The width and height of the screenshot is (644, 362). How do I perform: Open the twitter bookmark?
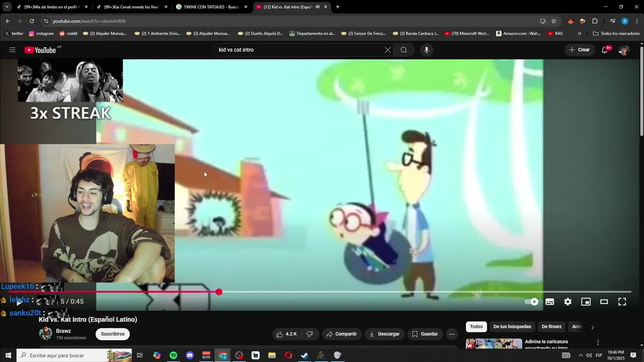[x=14, y=34]
